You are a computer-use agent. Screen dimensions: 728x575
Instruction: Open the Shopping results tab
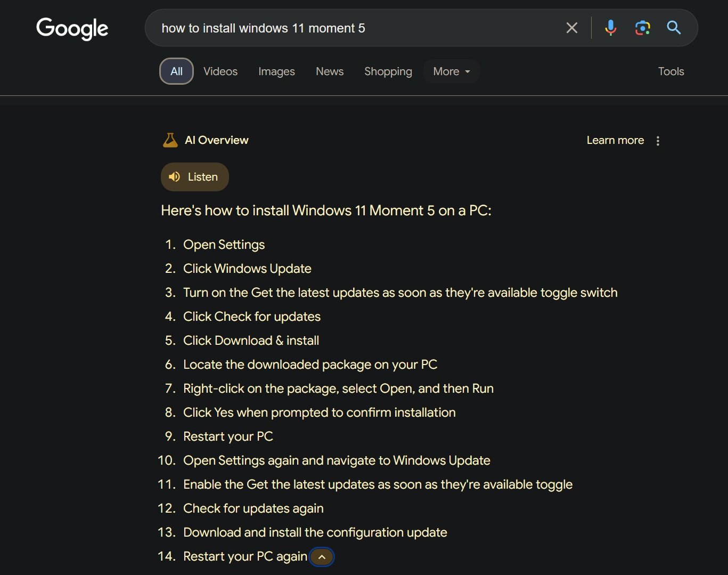pyautogui.click(x=388, y=71)
